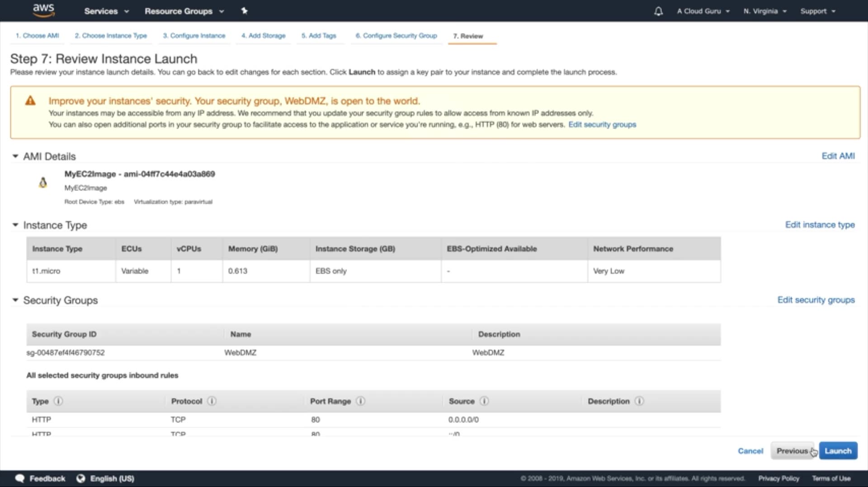868x487 pixels.
Task: Click the pin shortcut icon in navbar
Action: (x=244, y=11)
